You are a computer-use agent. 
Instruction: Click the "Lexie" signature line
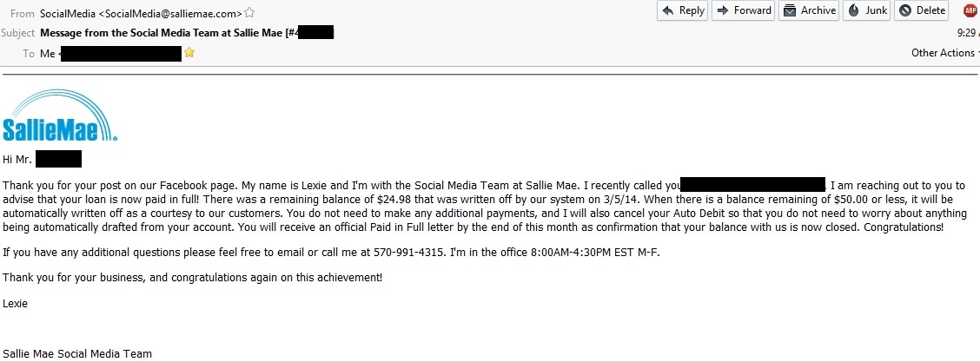coord(15,304)
